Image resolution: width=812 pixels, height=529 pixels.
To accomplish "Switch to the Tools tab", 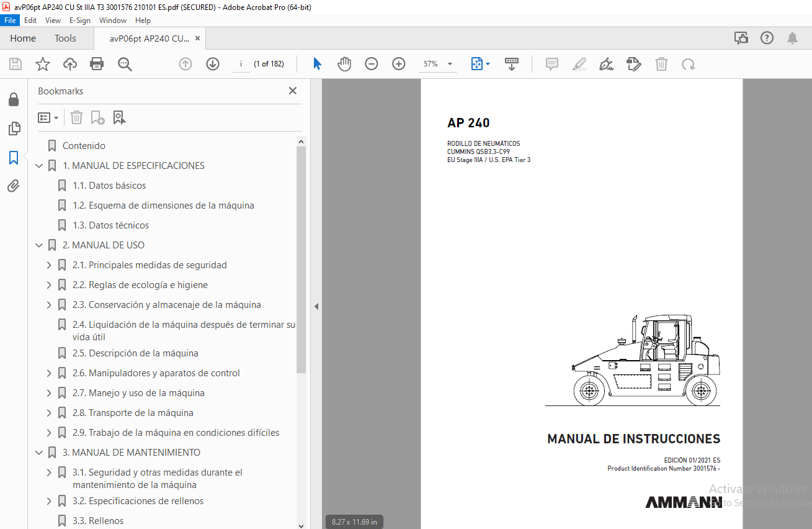I will pos(65,38).
